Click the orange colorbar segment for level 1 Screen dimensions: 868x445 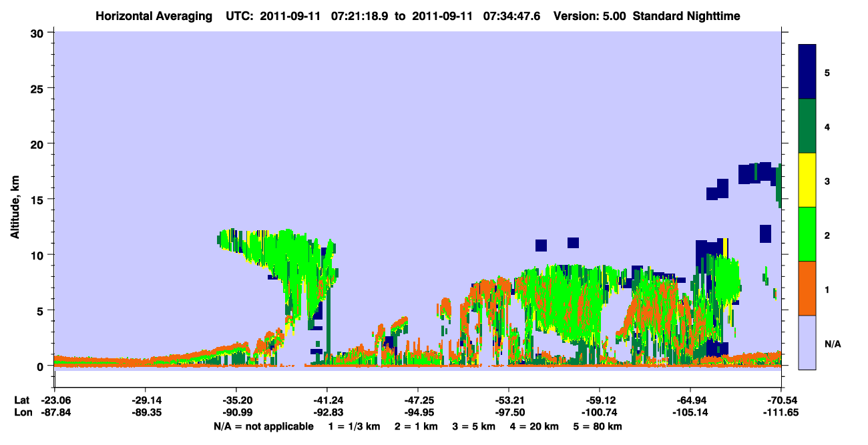pyautogui.click(x=807, y=288)
